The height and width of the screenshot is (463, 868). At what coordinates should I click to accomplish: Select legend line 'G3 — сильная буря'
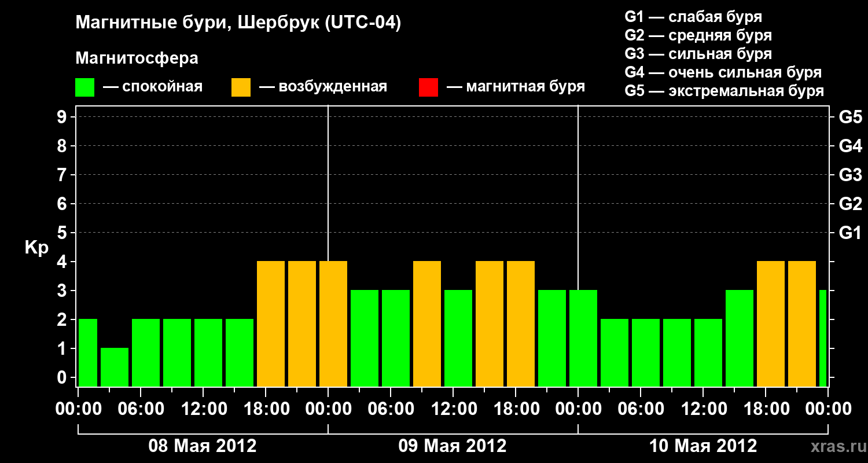click(x=698, y=53)
